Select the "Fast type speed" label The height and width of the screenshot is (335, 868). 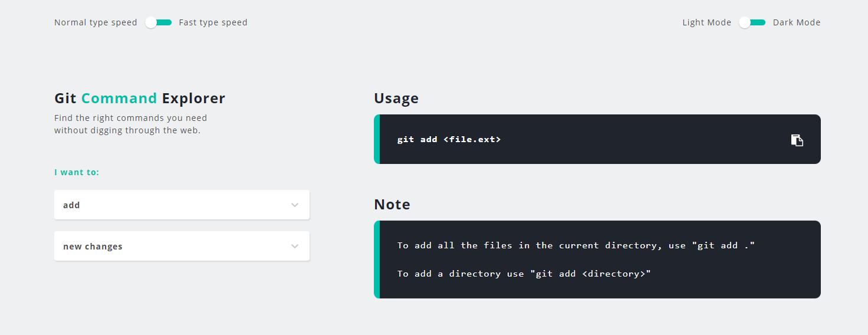(213, 22)
